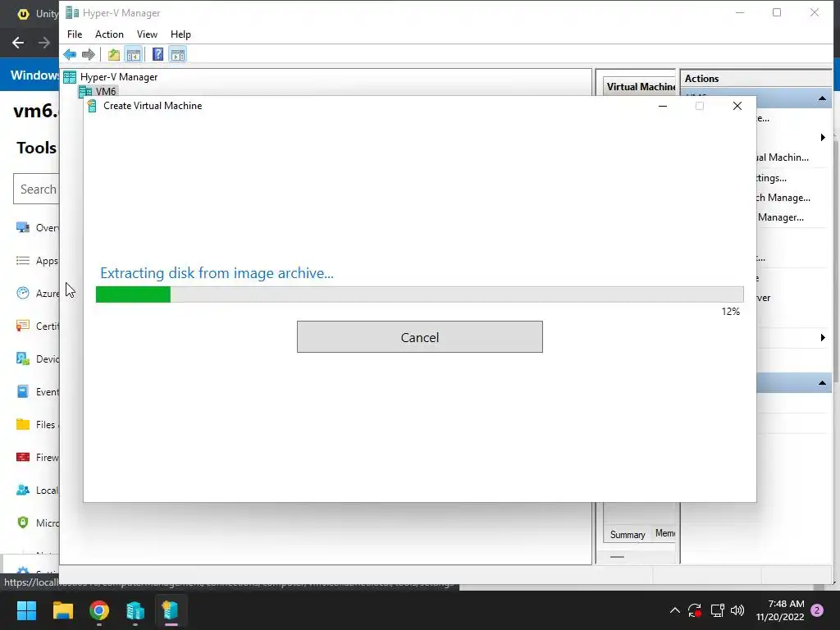Screen dimensions: 840x630
Task: Click the network tray icon
Action: point(717,610)
